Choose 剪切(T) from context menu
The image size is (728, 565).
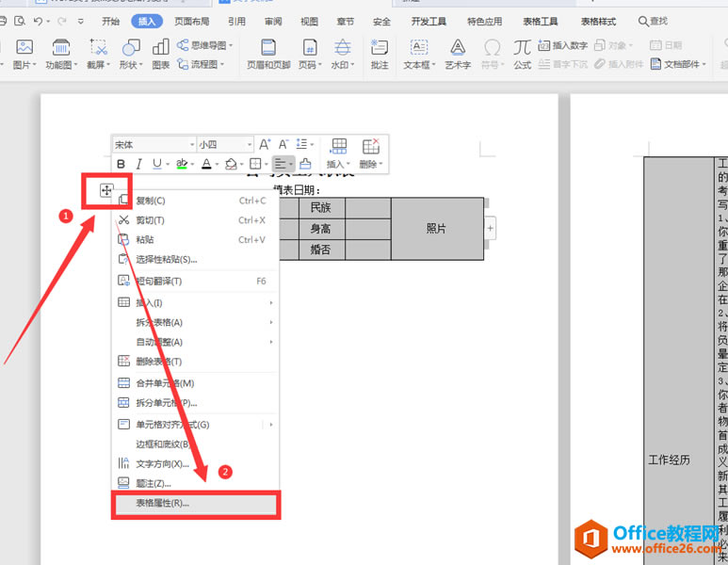(x=196, y=220)
